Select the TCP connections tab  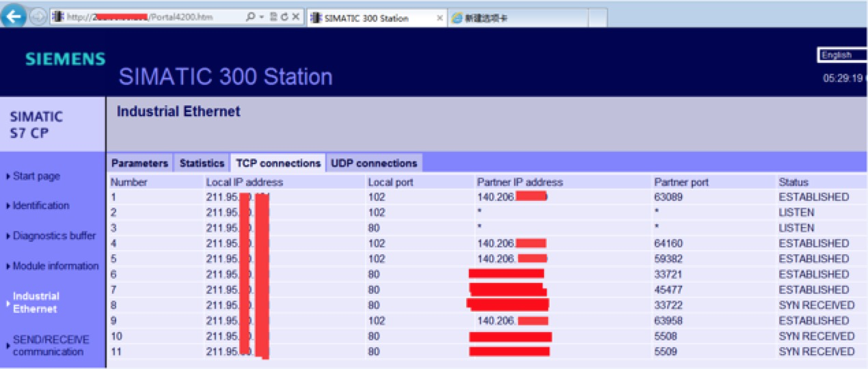[278, 163]
